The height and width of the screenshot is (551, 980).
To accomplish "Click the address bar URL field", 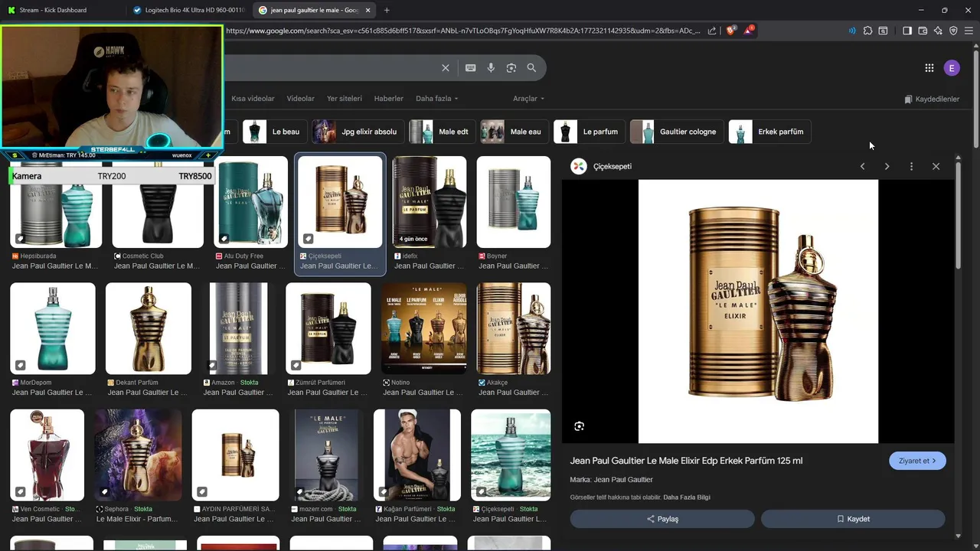I will coord(462,31).
